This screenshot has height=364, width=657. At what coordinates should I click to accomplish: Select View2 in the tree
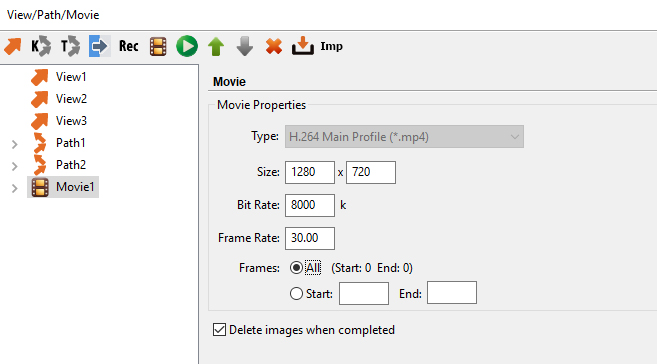coord(71,99)
